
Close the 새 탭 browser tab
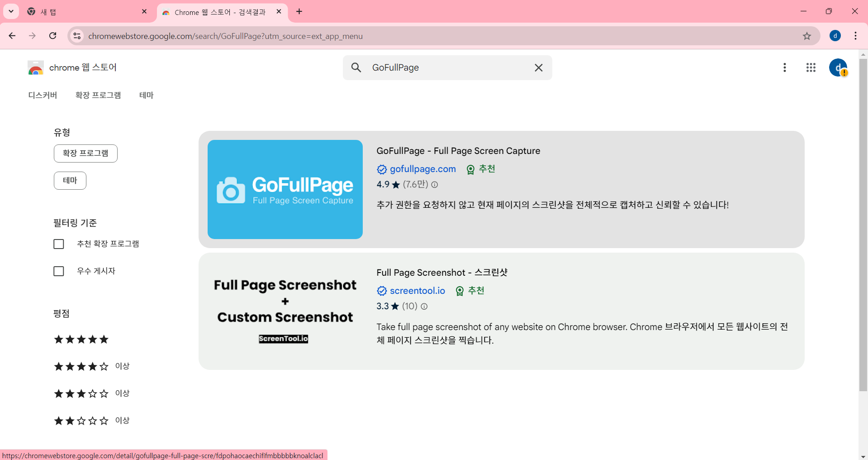click(144, 12)
